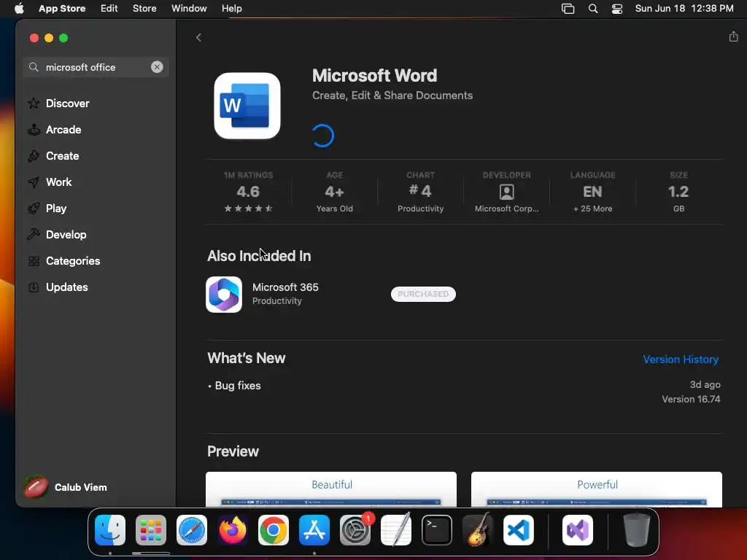Open the Calub Viem account profile
747x560 pixels.
tap(66, 487)
